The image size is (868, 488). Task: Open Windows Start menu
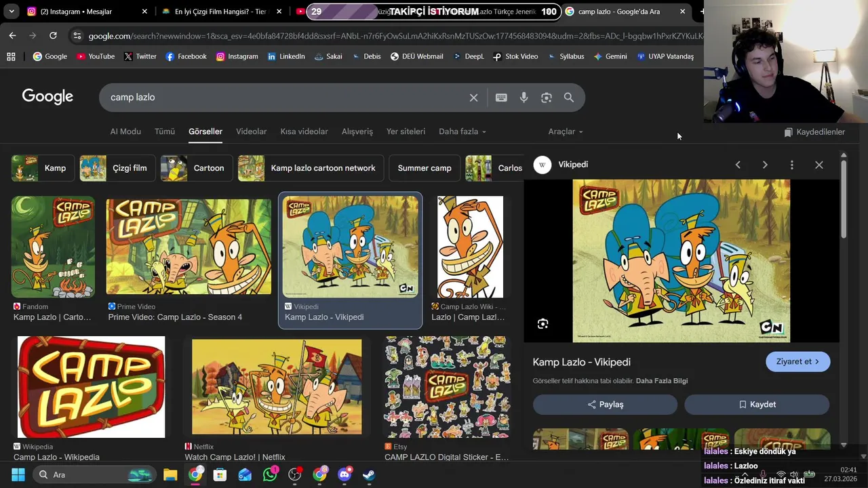click(18, 474)
